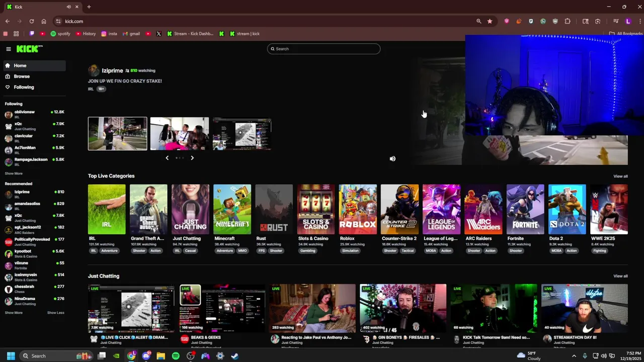
Task: Click Simulation tag under Roblox
Action: click(x=350, y=250)
